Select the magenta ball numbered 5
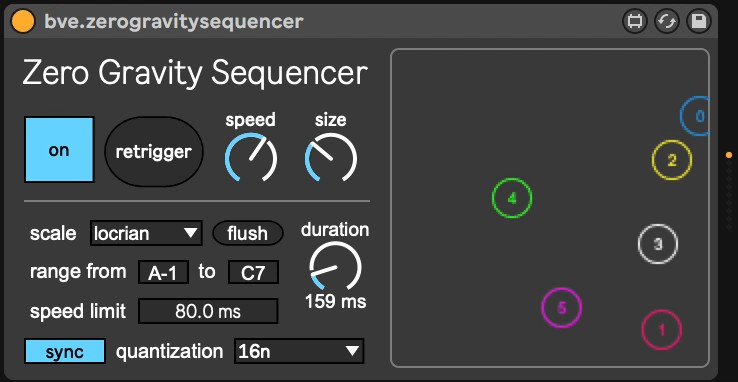This screenshot has height=382, width=738. [562, 308]
